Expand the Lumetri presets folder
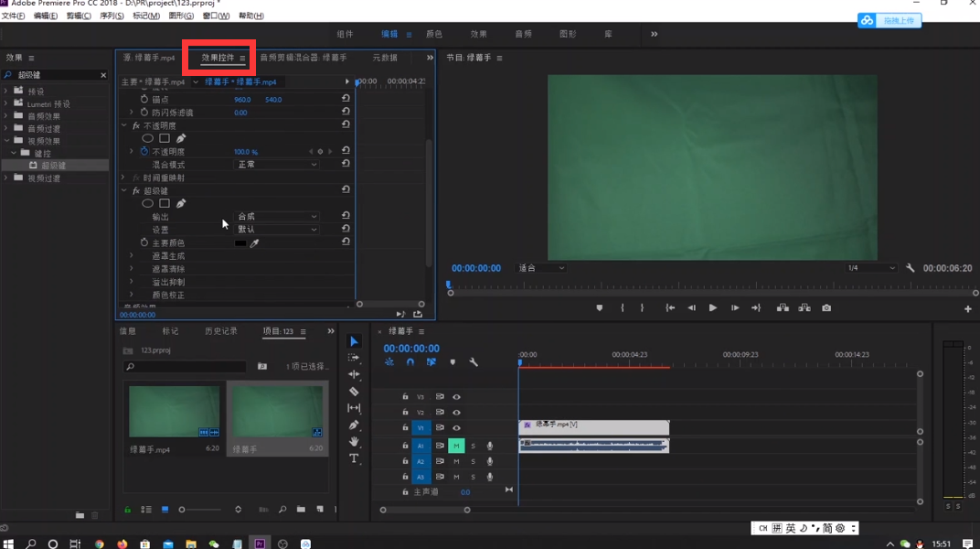 click(x=6, y=103)
